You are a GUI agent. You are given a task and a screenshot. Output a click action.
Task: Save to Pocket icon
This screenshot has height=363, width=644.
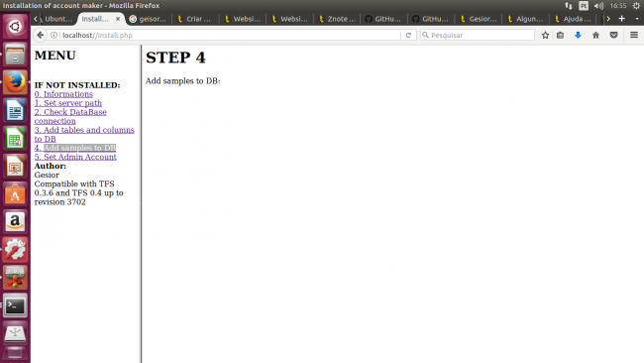click(x=613, y=36)
